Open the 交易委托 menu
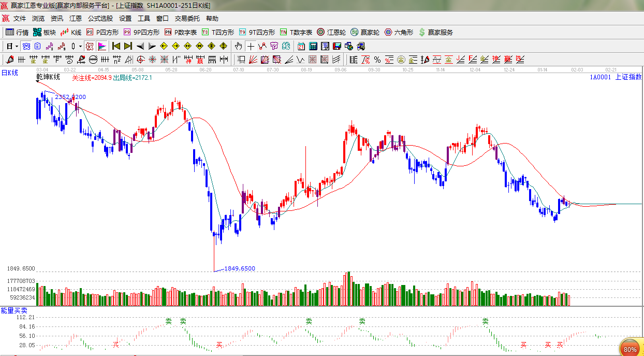This screenshot has height=356, width=644. pyautogui.click(x=187, y=18)
